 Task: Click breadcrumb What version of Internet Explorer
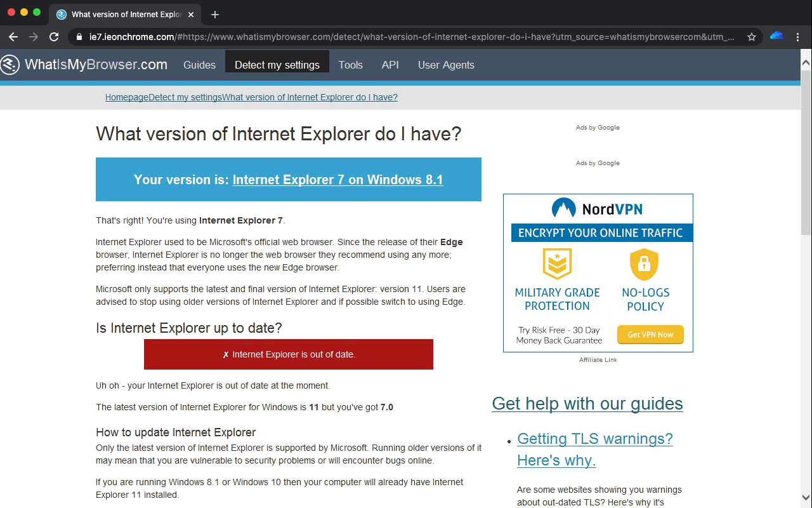[x=310, y=97]
